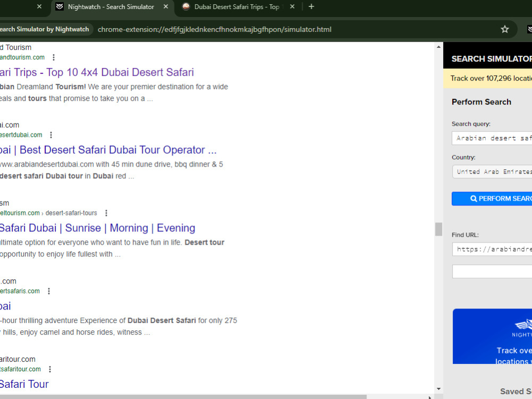Open options menu for andtourism.com result
Image resolution: width=532 pixels, height=399 pixels.
(x=54, y=57)
